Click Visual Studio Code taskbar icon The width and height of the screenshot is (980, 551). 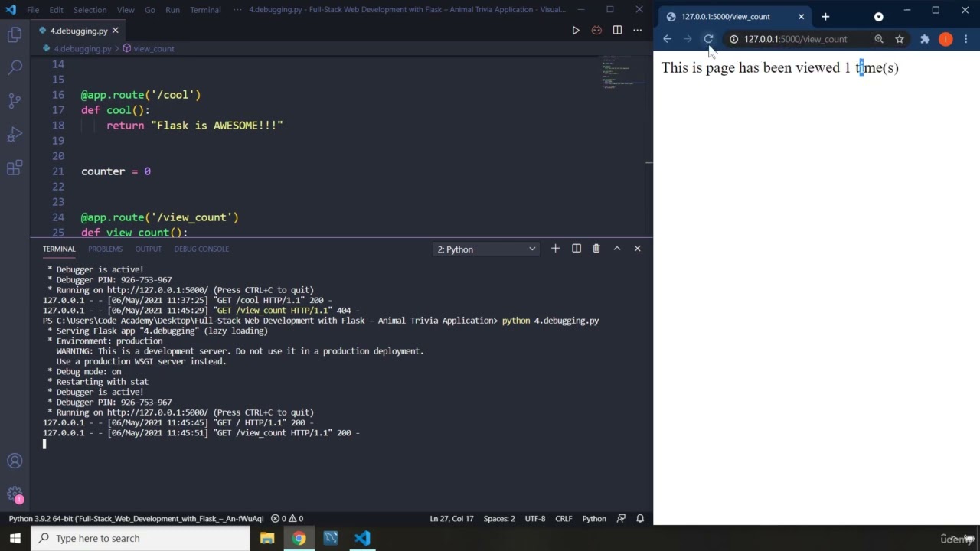click(362, 538)
